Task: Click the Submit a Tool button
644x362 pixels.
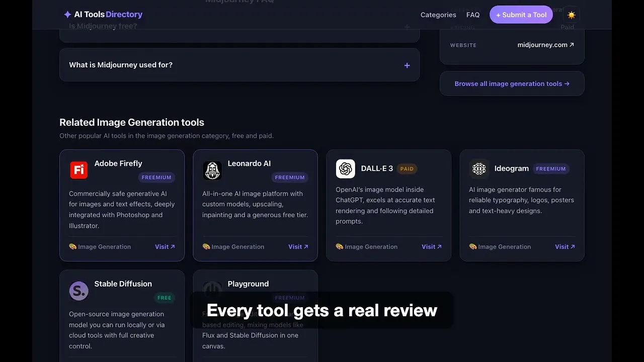Action: point(521,15)
